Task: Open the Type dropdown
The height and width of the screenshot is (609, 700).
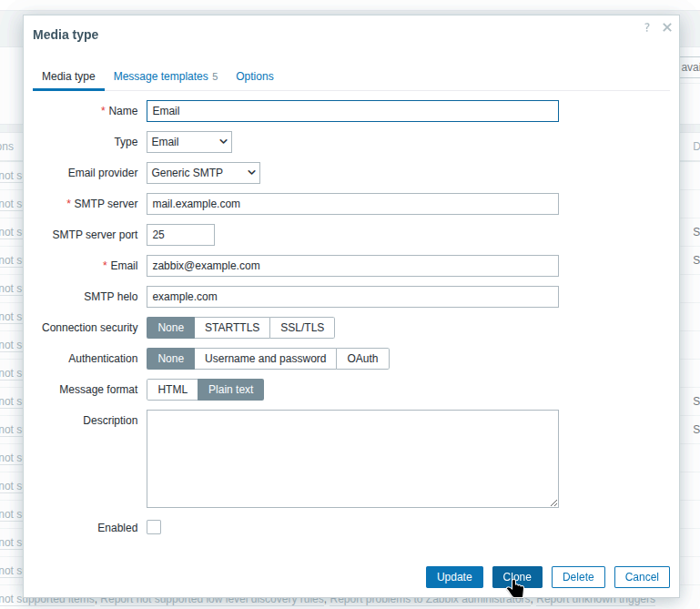Action: [x=189, y=142]
